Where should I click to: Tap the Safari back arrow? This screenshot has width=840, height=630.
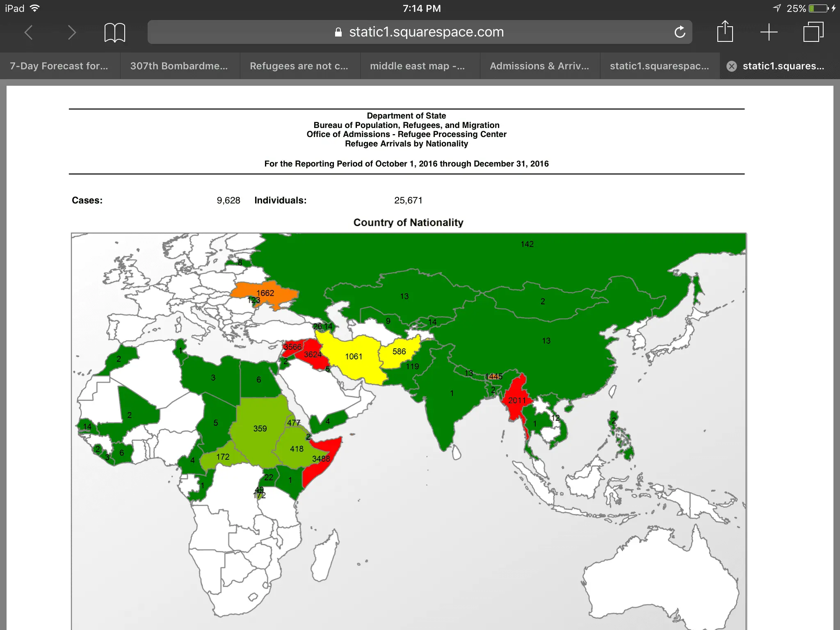pos(28,32)
